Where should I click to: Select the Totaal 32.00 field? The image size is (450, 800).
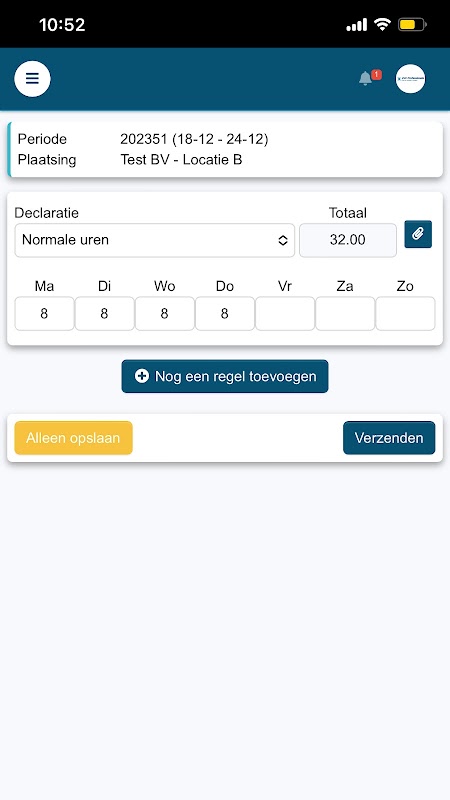(347, 240)
